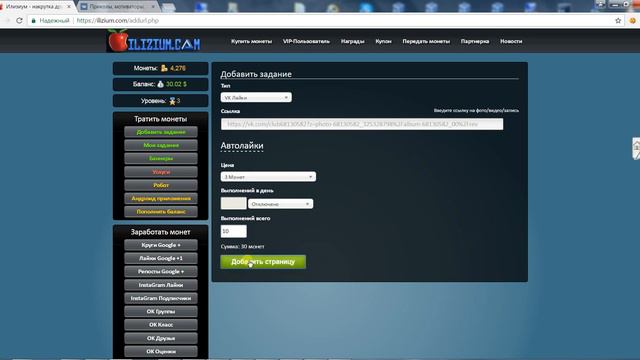The width and height of the screenshot is (640, 360).
Task: Click the secure padlock icon
Action: [33, 20]
